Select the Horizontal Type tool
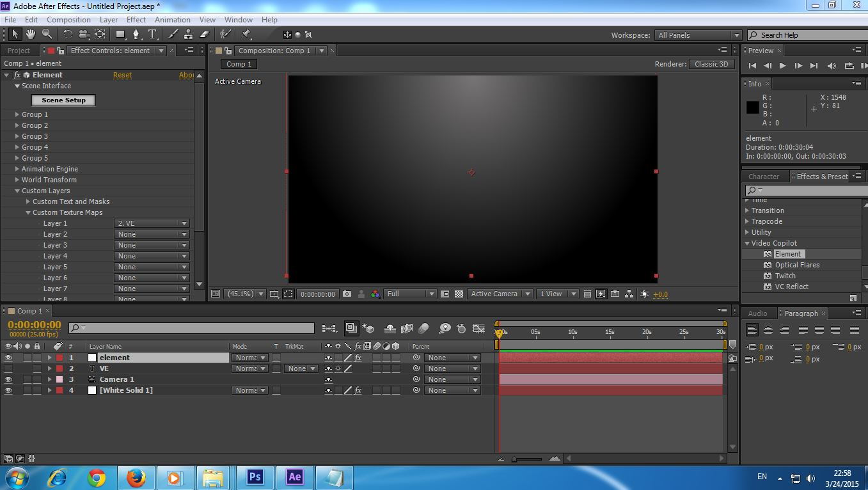The image size is (868, 490). tap(152, 35)
